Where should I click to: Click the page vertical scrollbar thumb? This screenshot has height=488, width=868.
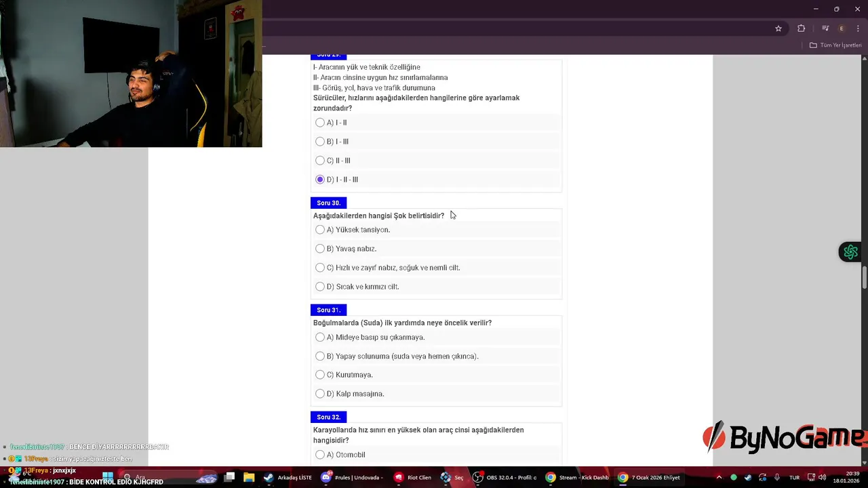point(865,278)
